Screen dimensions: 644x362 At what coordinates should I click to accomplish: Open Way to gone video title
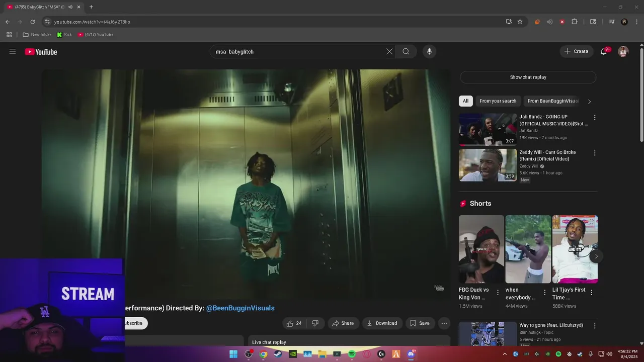551,325
